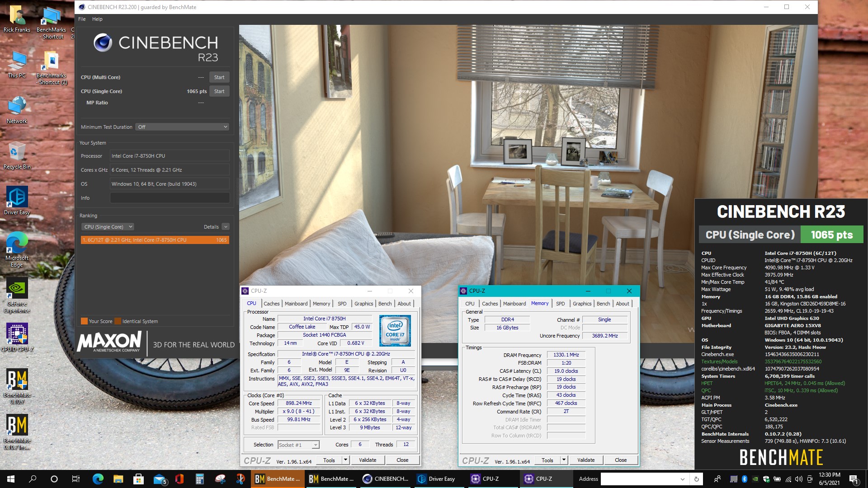
Task: Switch to Caches tab in left CPU-Z
Action: [272, 304]
